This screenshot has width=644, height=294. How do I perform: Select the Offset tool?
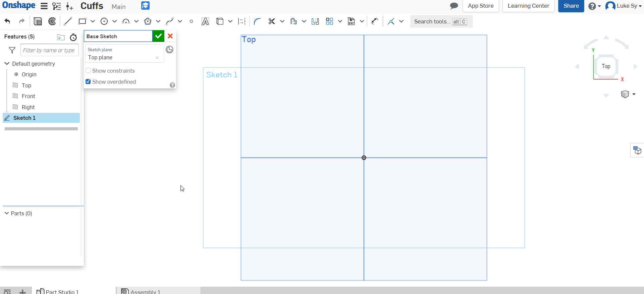(x=293, y=21)
